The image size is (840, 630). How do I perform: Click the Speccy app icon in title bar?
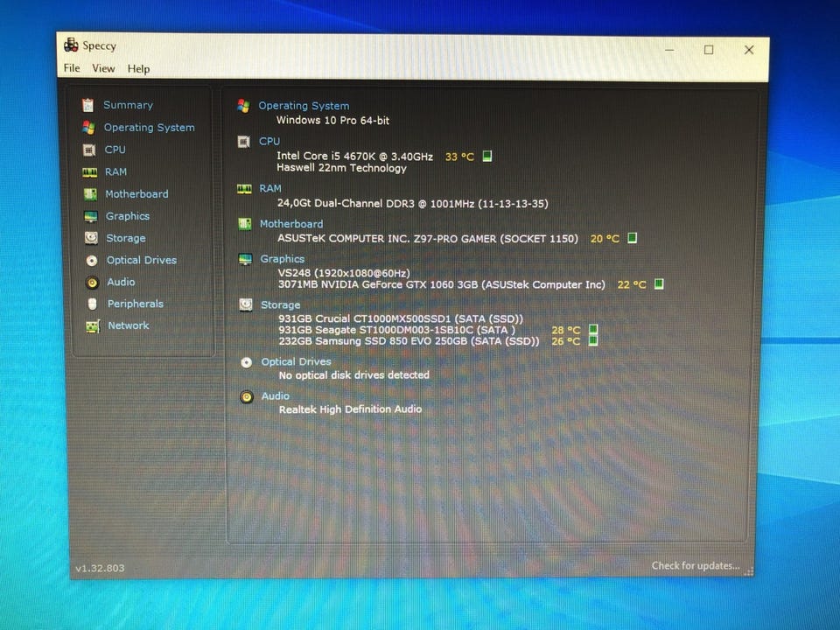71,45
